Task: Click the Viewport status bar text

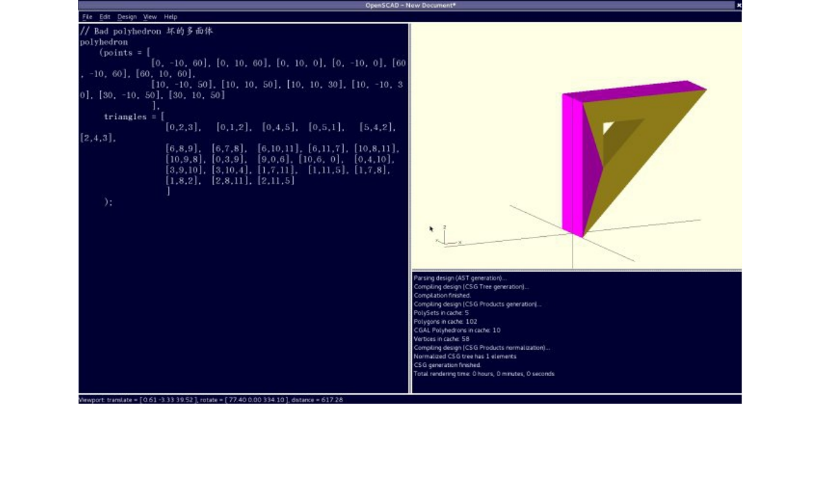Action: pos(211,399)
